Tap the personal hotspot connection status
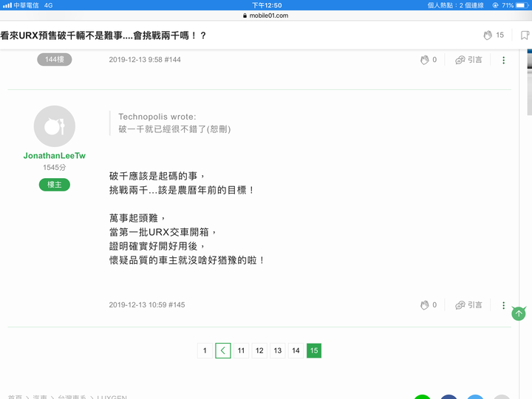Image resolution: width=532 pixels, height=399 pixels. click(x=455, y=5)
